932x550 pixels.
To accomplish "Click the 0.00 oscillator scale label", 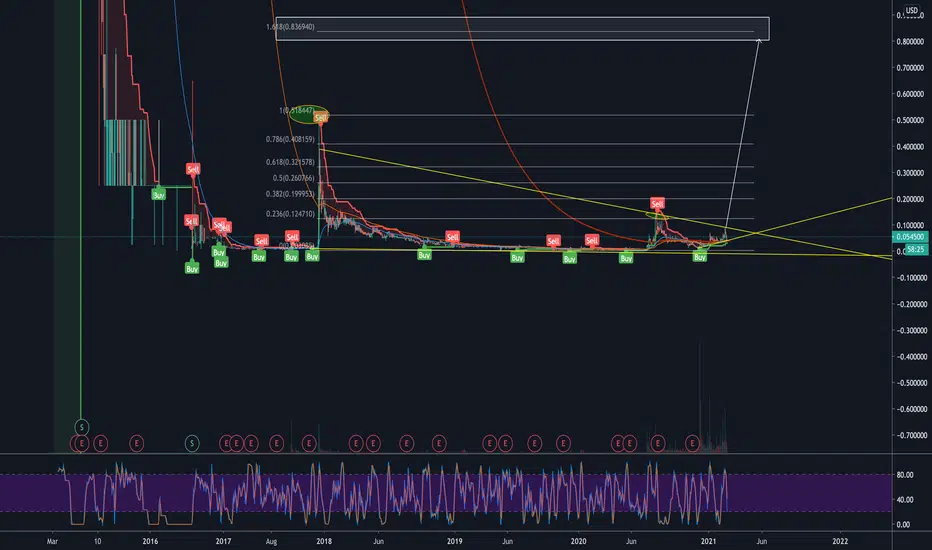I will 903,524.
